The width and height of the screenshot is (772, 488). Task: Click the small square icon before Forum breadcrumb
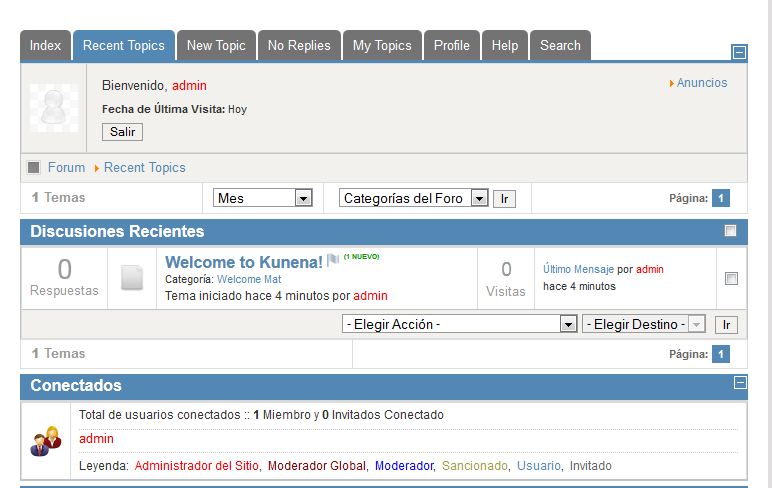pyautogui.click(x=34, y=168)
